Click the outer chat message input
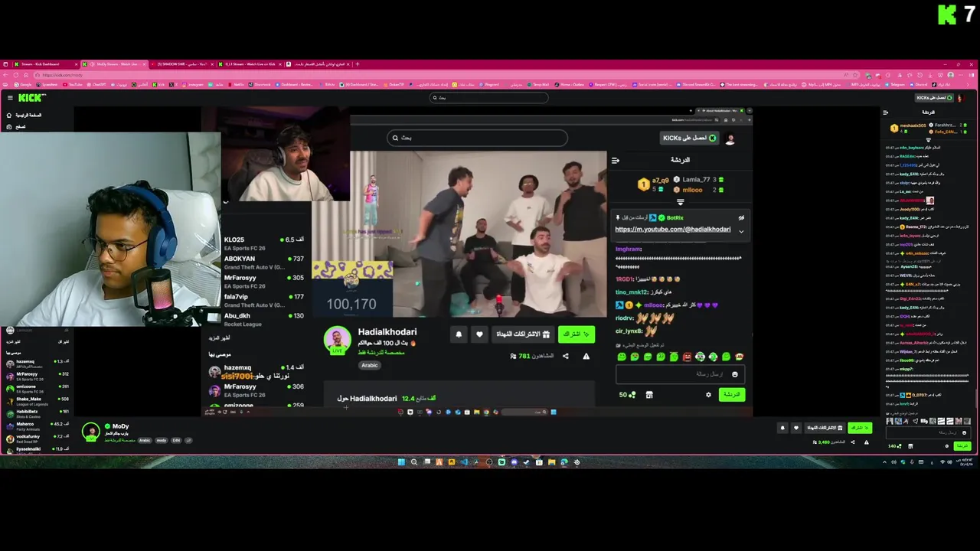Viewport: 980px width, 551px height. 926,433
